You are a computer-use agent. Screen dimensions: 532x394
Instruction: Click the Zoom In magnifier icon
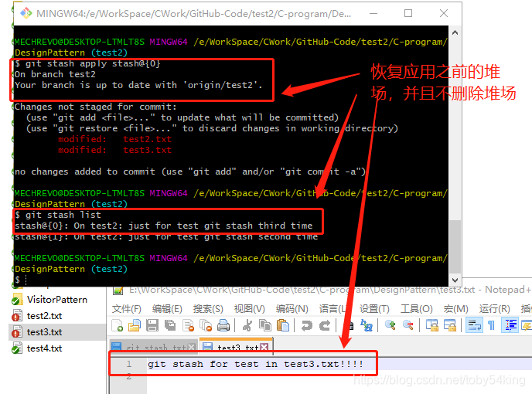(x=390, y=325)
